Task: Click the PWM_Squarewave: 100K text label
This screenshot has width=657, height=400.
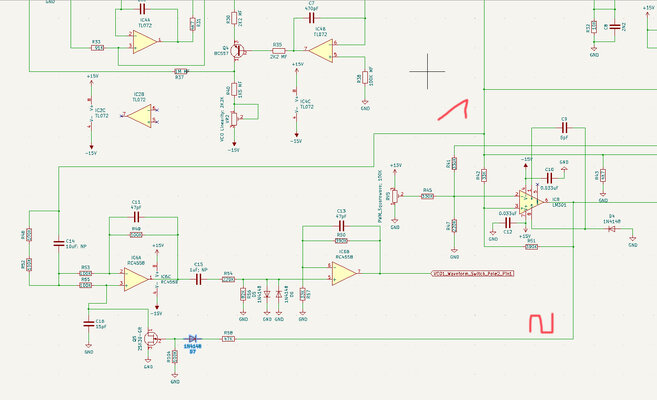Action: [x=380, y=196]
